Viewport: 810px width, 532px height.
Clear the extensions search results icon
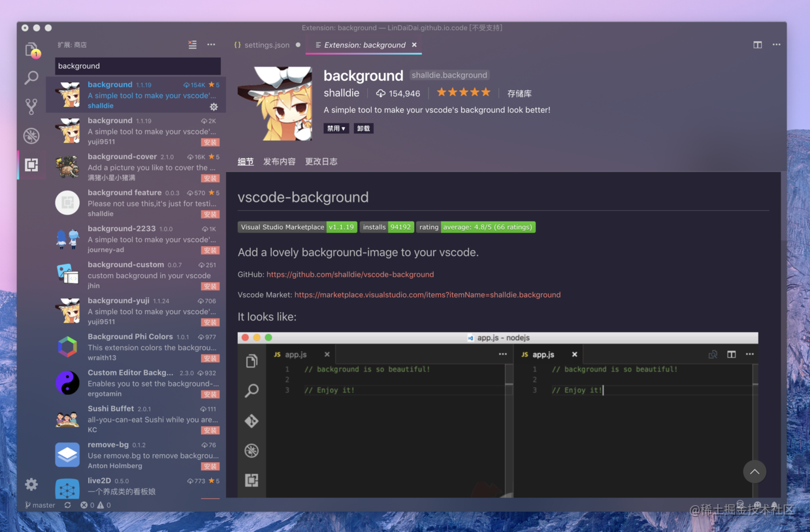click(x=192, y=45)
